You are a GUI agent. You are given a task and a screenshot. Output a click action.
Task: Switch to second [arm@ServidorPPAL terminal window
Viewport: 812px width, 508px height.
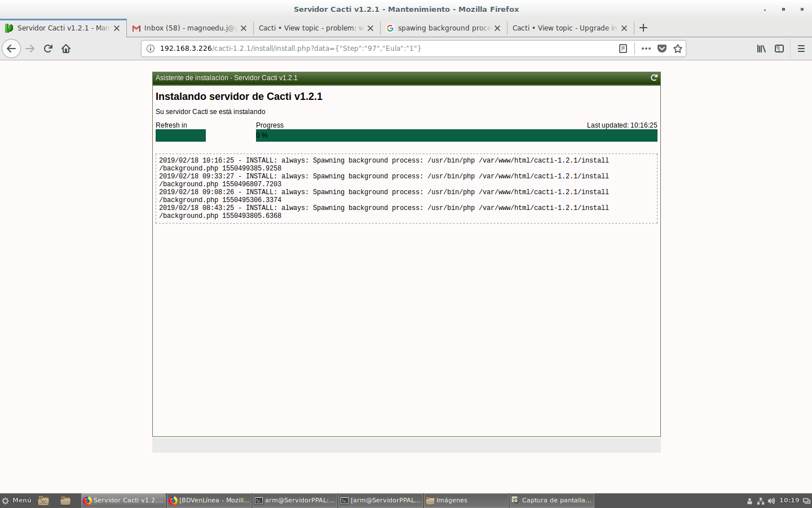pyautogui.click(x=381, y=501)
